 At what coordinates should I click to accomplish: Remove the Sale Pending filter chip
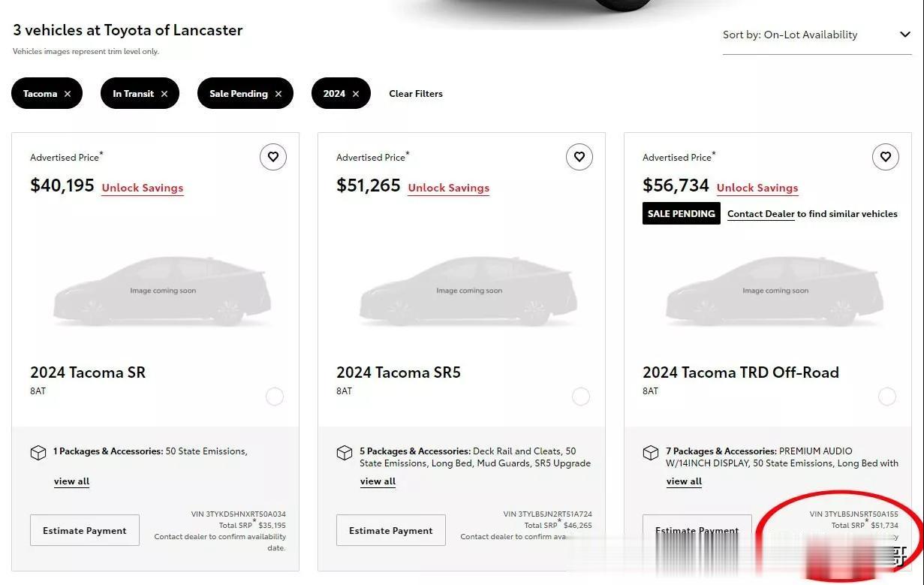278,94
